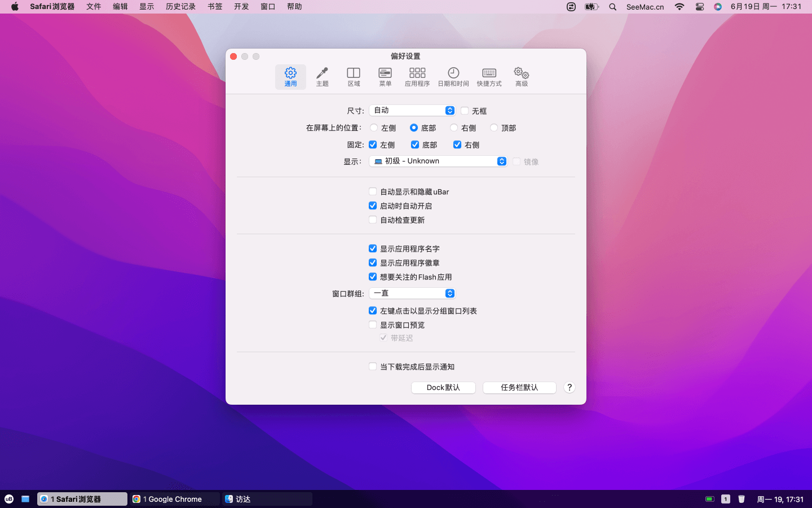Enable 显示窗口预览 checkbox
The height and width of the screenshot is (508, 812).
(373, 325)
